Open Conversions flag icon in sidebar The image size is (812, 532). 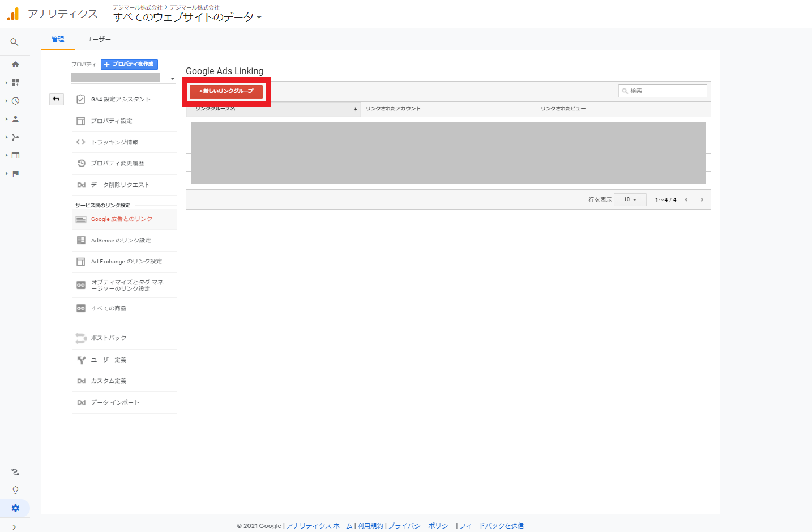(x=15, y=173)
